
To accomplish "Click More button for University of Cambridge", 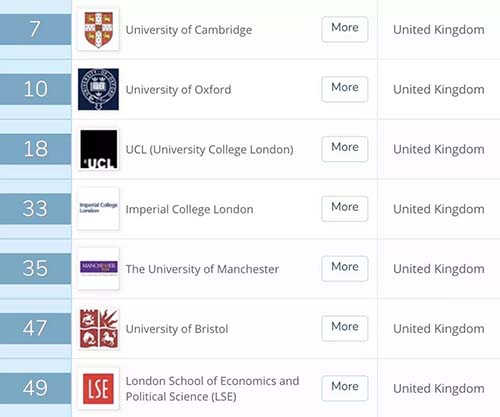I will pyautogui.click(x=345, y=29).
